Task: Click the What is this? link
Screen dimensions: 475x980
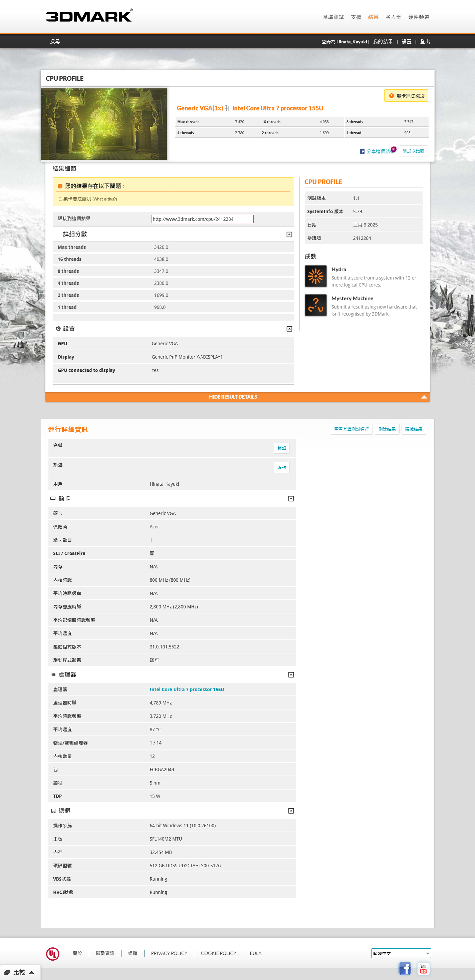Action: [x=105, y=199]
